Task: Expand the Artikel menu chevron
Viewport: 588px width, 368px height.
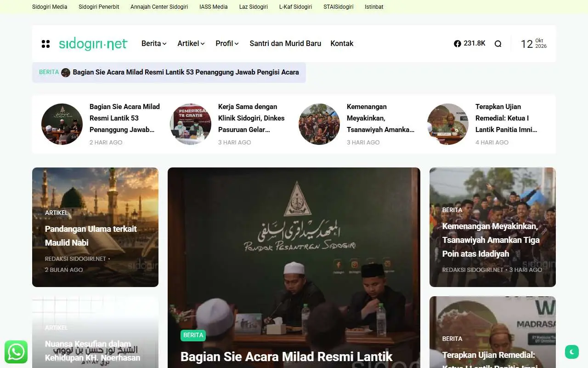Action: pos(203,44)
